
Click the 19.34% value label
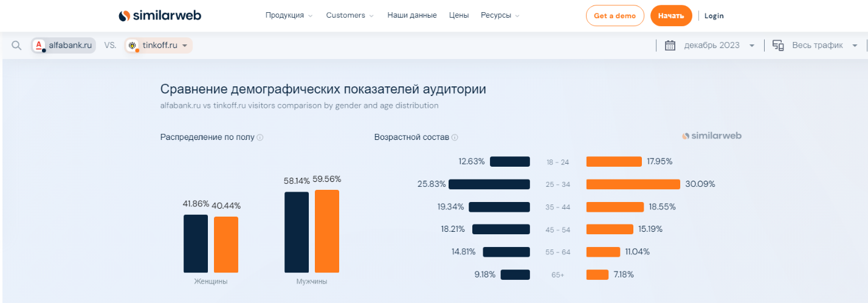click(x=451, y=207)
